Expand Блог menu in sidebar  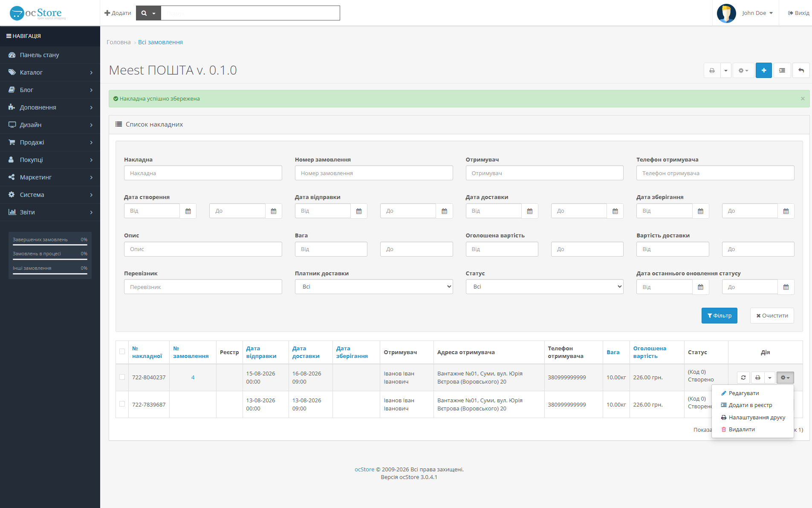50,90
